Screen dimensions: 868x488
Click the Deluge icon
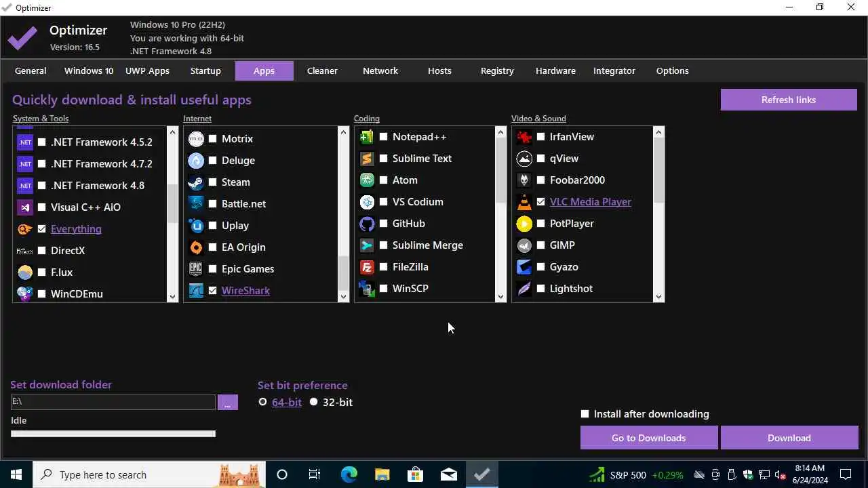pos(196,161)
